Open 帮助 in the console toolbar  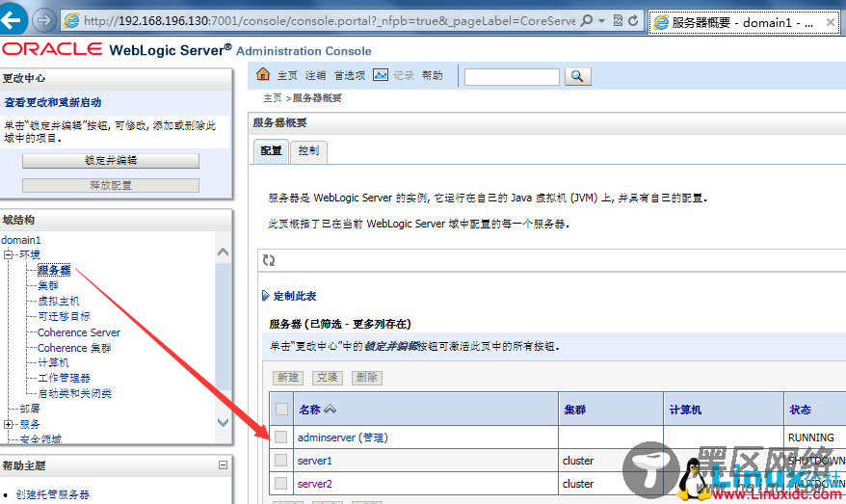tap(433, 75)
